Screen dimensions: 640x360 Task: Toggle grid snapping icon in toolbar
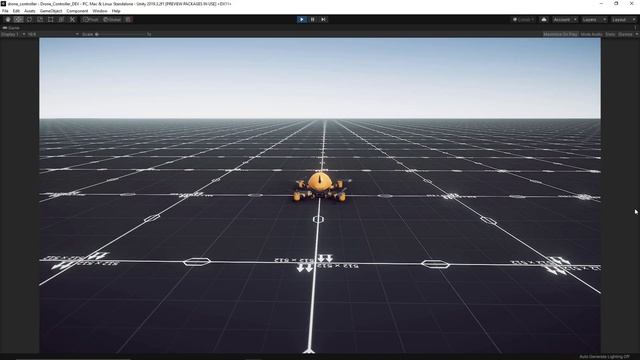[x=128, y=20]
